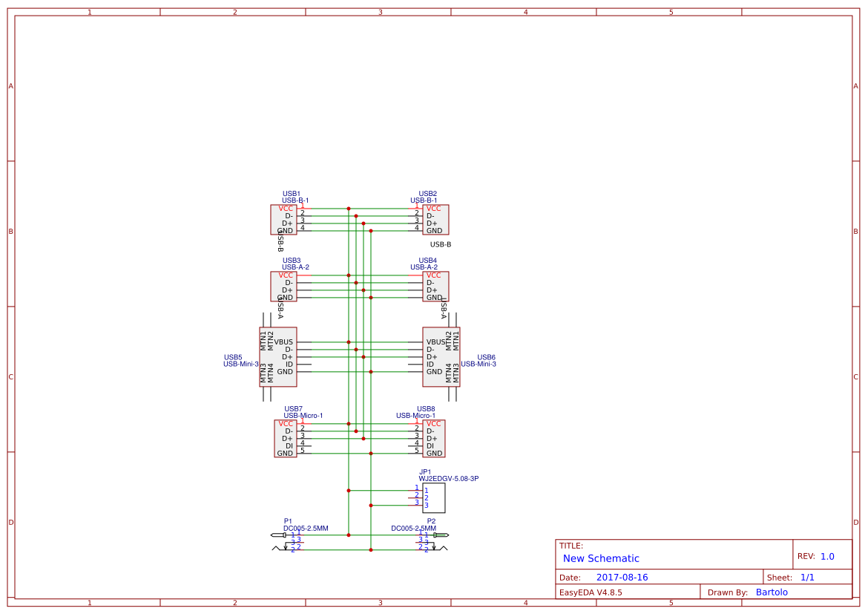Click the Drawn By name Bartolo

pos(772,592)
